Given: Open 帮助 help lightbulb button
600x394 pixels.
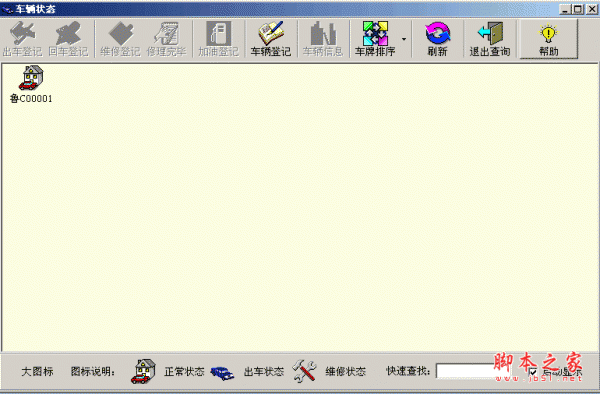Looking at the screenshot, I should tap(548, 39).
